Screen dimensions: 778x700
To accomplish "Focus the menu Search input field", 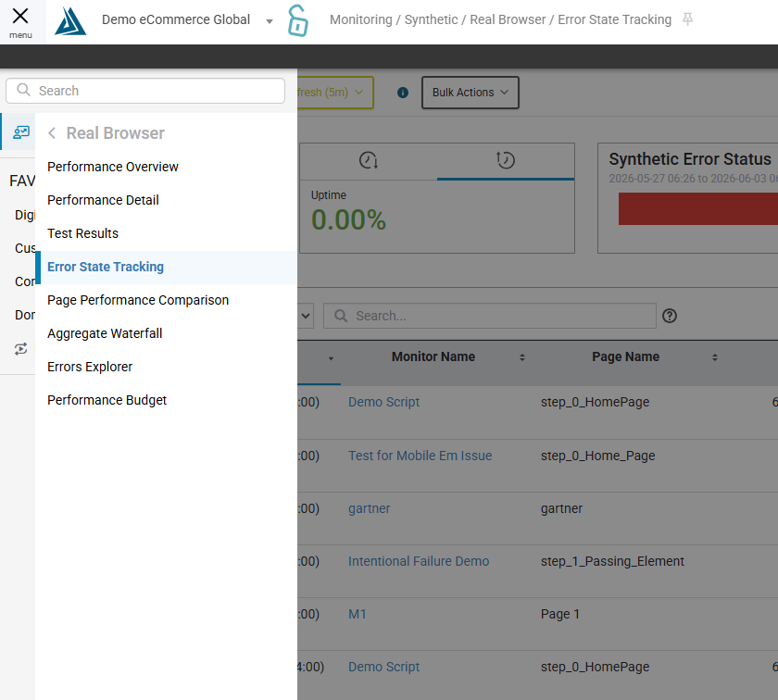I will tap(145, 91).
